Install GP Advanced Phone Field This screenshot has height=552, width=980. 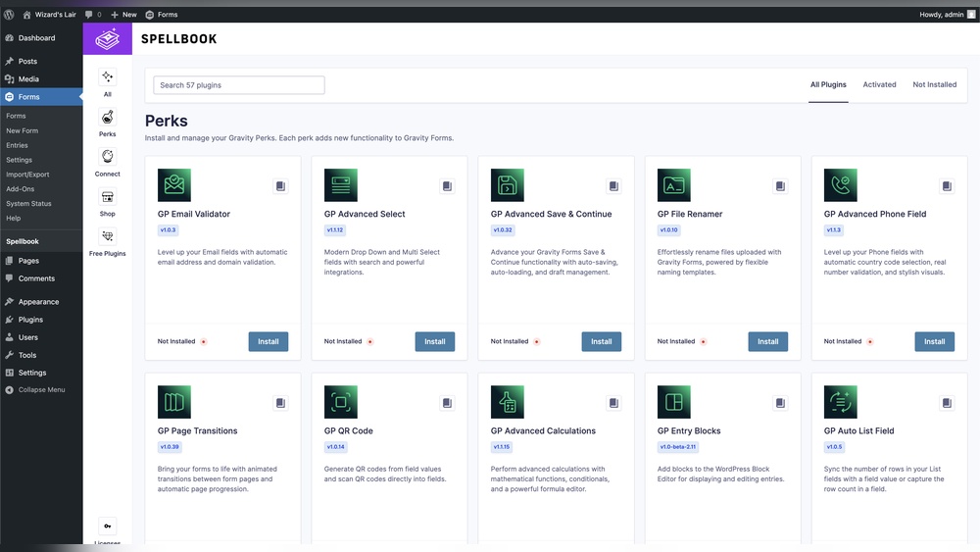[934, 341]
